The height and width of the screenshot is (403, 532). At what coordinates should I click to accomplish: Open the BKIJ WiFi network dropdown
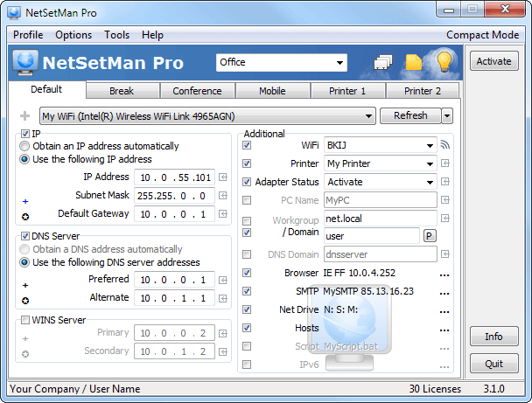[381, 145]
